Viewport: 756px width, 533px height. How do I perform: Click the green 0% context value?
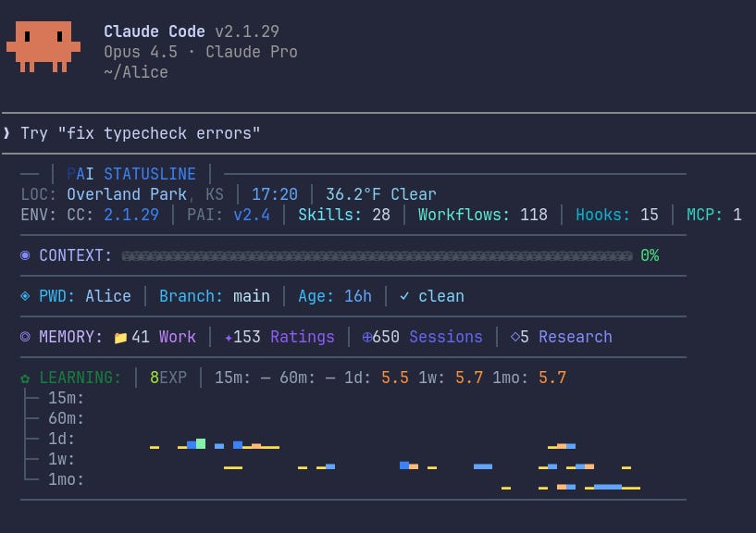(650, 255)
